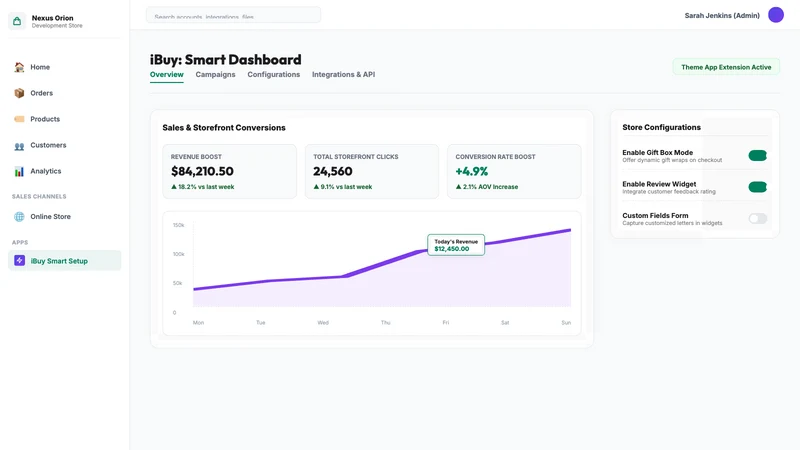The image size is (800, 450).
Task: Click the Analytics bar chart icon
Action: click(19, 171)
